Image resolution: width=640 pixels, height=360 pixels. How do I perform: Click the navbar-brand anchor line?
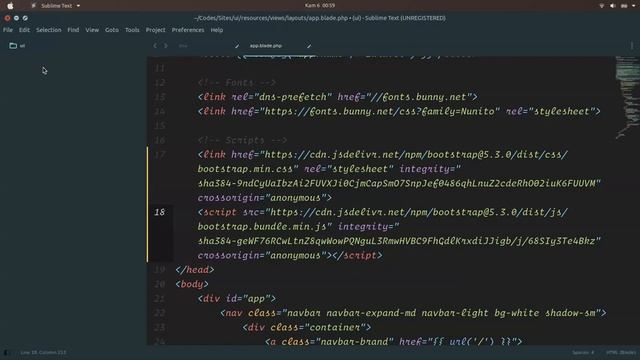[393, 342]
